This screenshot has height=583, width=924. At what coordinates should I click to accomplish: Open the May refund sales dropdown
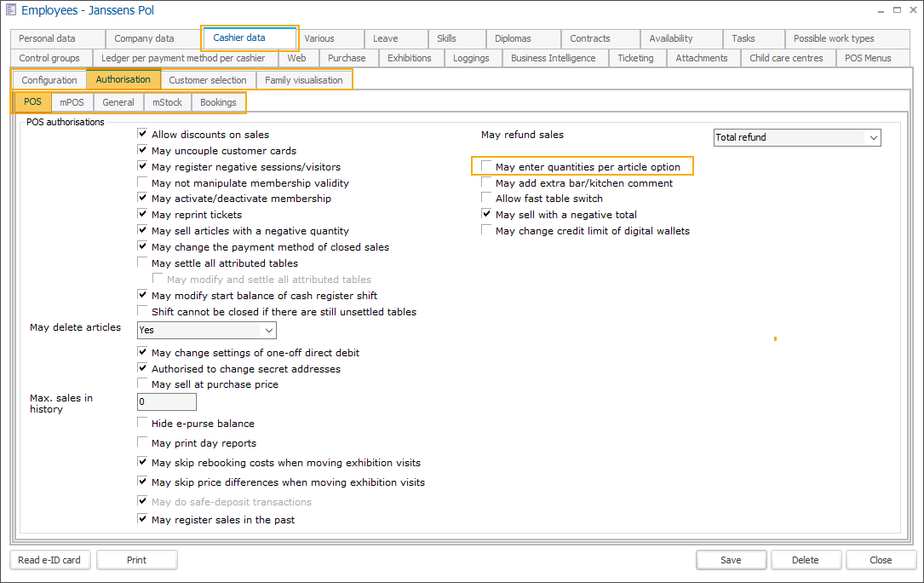pyautogui.click(x=872, y=138)
